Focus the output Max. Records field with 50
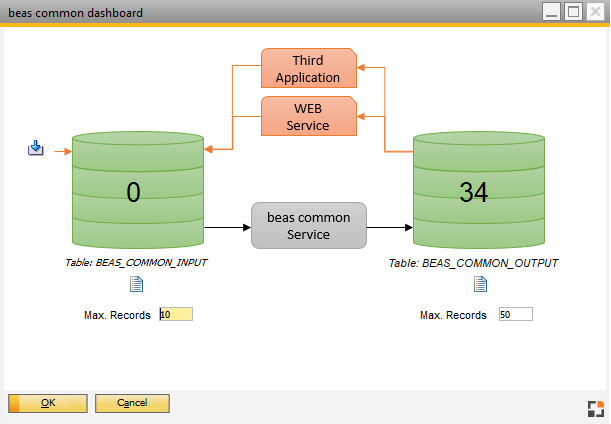 (x=516, y=314)
